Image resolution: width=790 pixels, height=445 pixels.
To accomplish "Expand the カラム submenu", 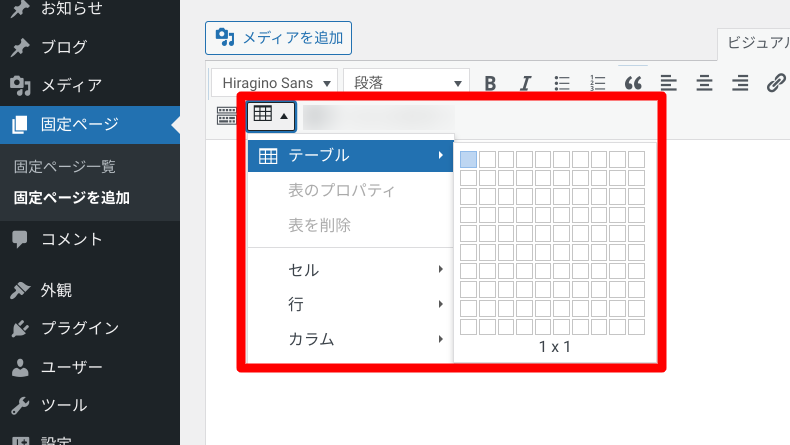I will pos(351,339).
